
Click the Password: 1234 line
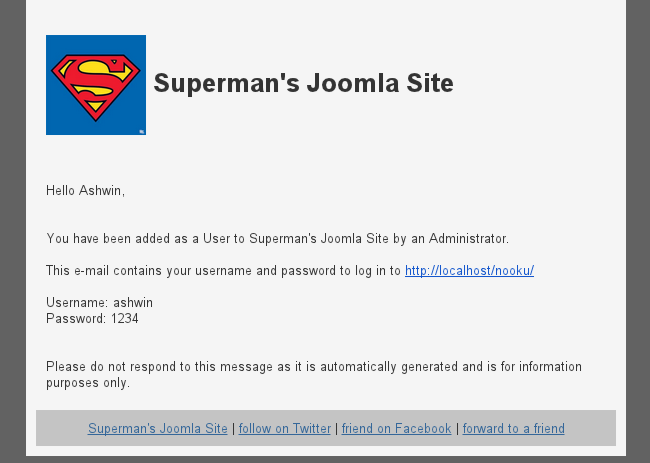[92, 319]
